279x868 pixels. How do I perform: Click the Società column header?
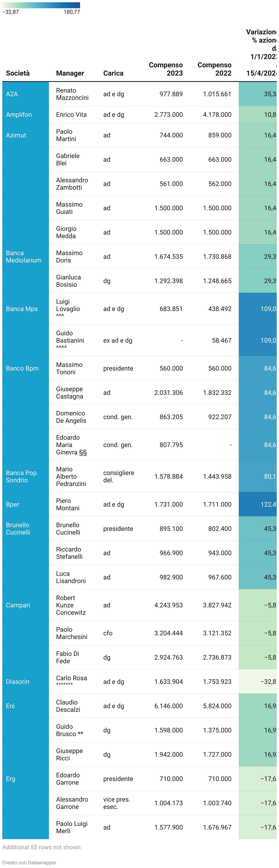[18, 73]
